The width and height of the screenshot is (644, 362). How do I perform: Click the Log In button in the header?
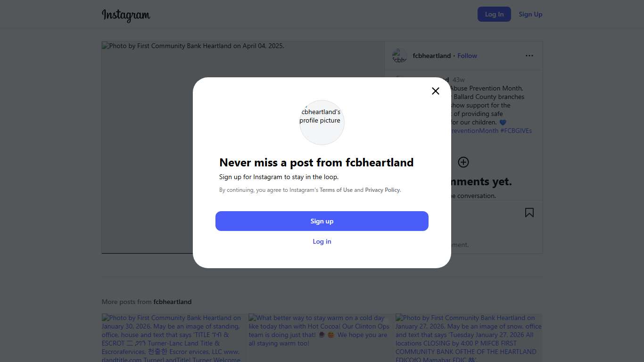(x=494, y=14)
